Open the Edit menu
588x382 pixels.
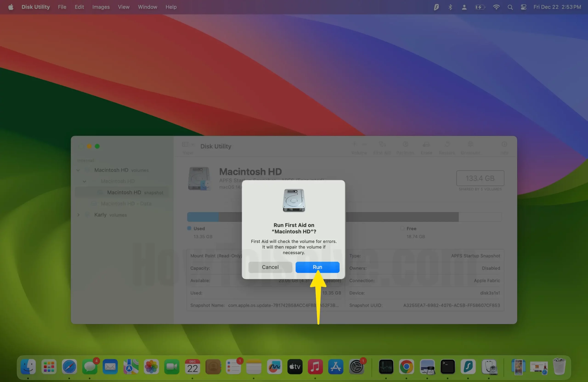tap(79, 7)
